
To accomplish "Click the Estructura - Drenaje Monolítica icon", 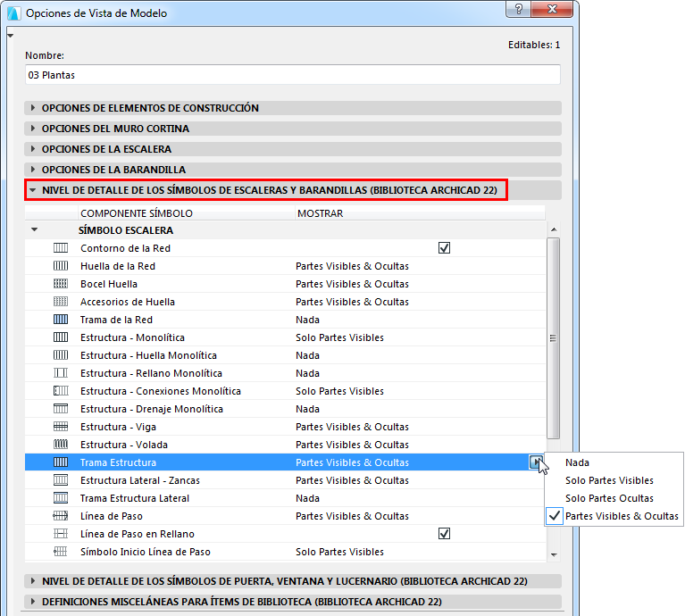I will click(61, 409).
